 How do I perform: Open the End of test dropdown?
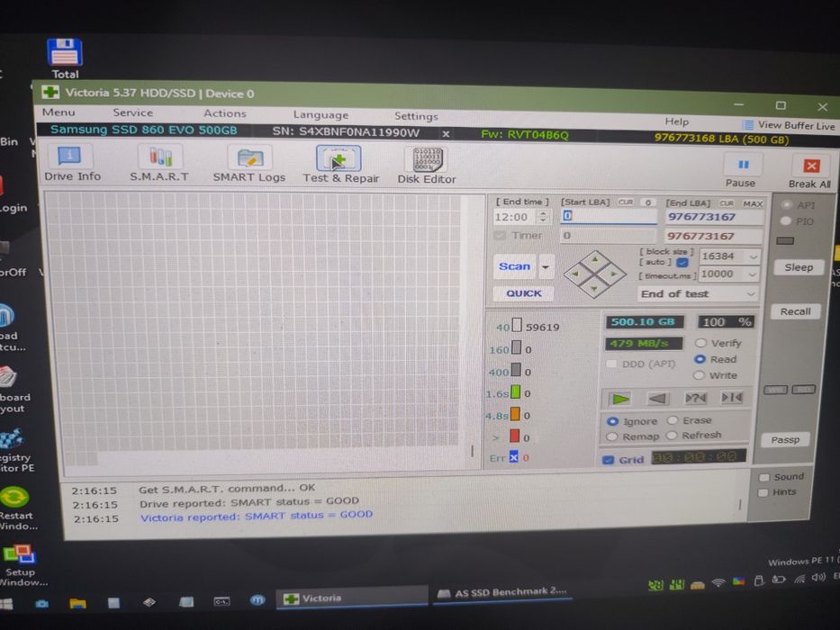(697, 294)
